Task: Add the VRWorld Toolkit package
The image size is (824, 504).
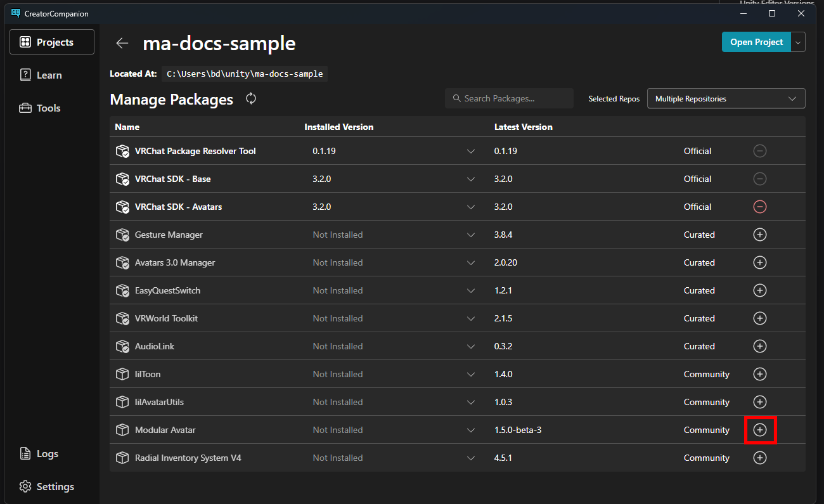Action: click(x=759, y=318)
